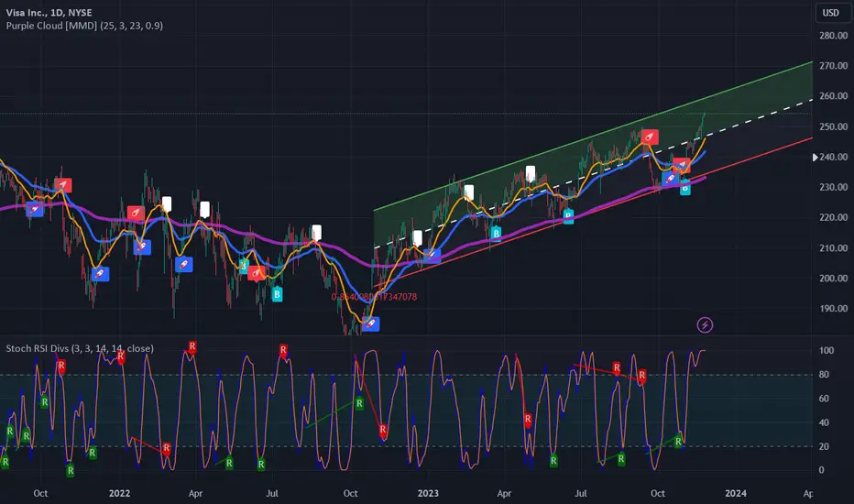
Task: Click the 60 label on Stoch RSI scale
Action: [x=824, y=399]
